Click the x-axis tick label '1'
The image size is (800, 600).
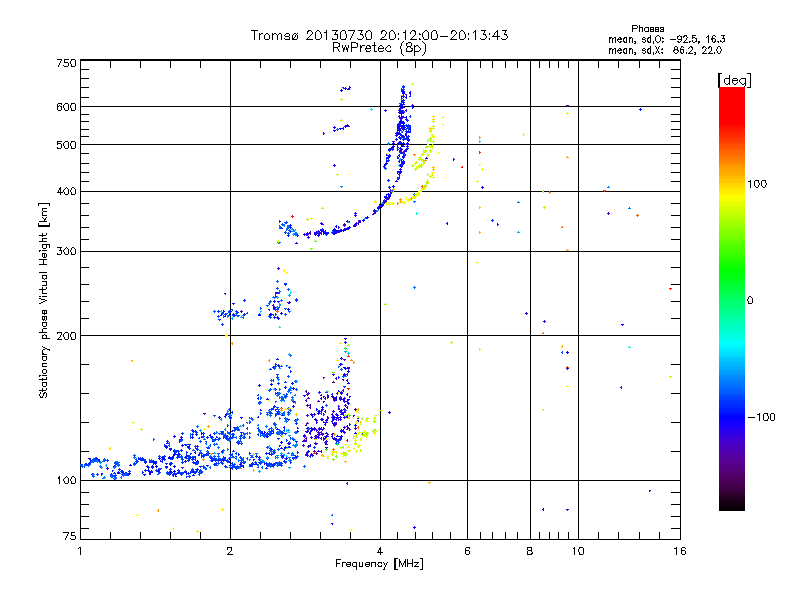(80, 551)
